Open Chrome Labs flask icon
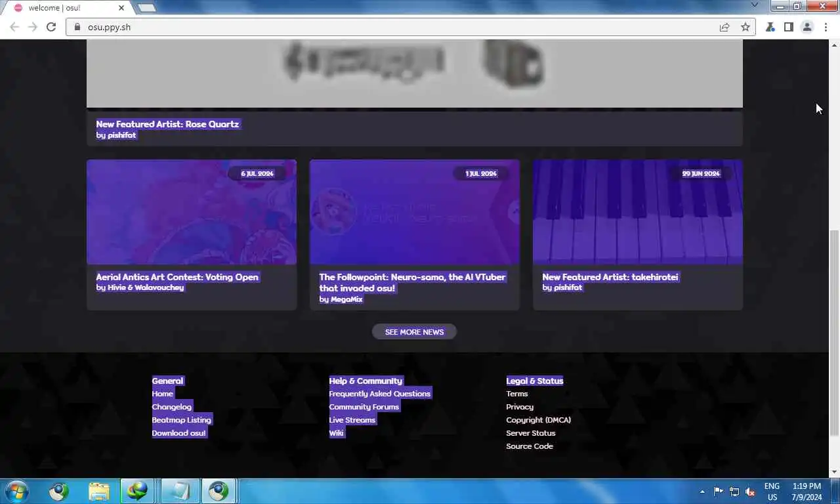 click(770, 27)
